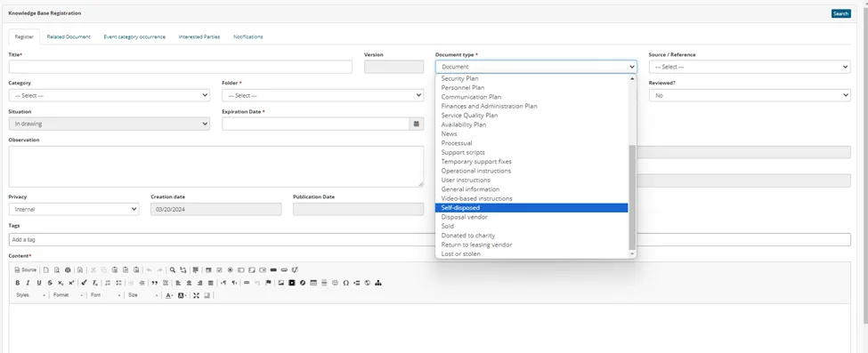Toggle Underline formatting
The height and width of the screenshot is (353, 868).
click(x=39, y=283)
